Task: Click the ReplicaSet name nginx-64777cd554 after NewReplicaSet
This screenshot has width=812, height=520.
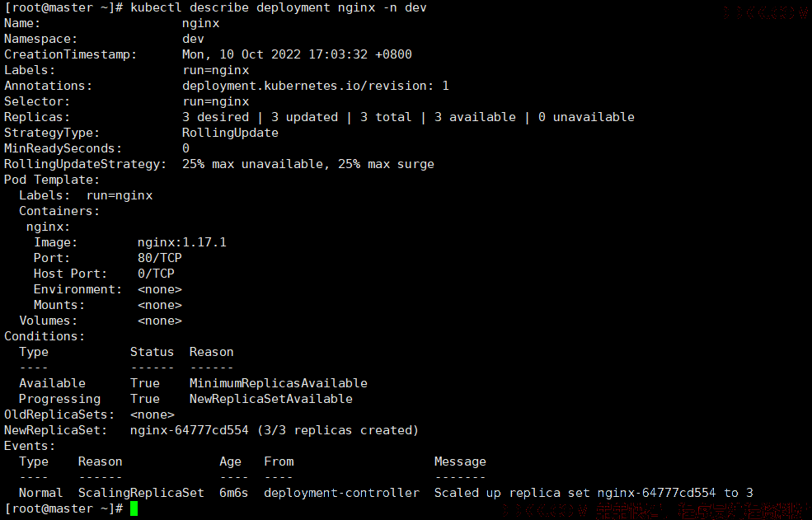Action: [x=190, y=430]
